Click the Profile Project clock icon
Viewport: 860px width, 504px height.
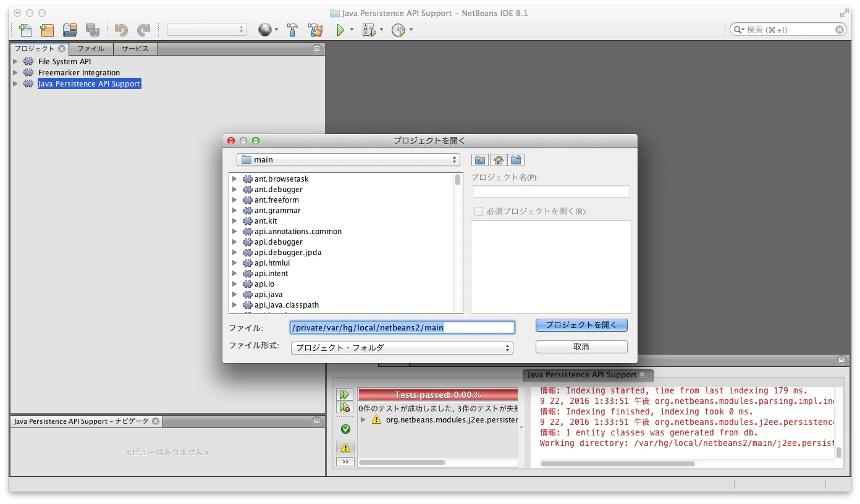(x=398, y=30)
